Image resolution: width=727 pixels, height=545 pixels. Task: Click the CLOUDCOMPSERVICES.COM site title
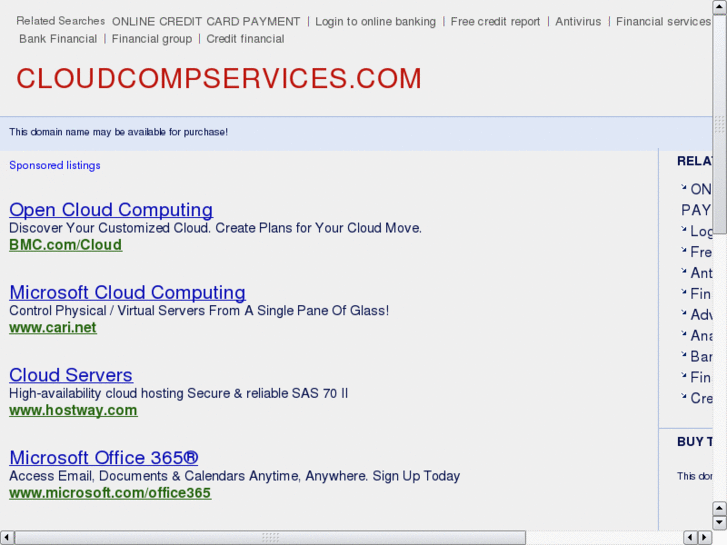pos(219,78)
